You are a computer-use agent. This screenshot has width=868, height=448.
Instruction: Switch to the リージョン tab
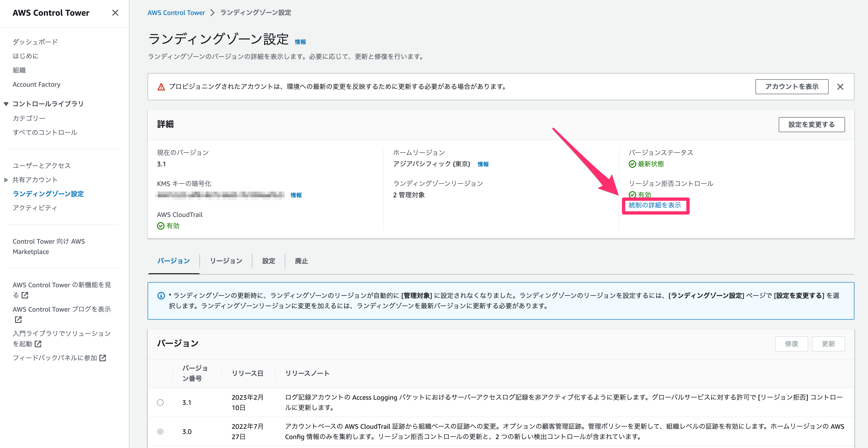226,261
